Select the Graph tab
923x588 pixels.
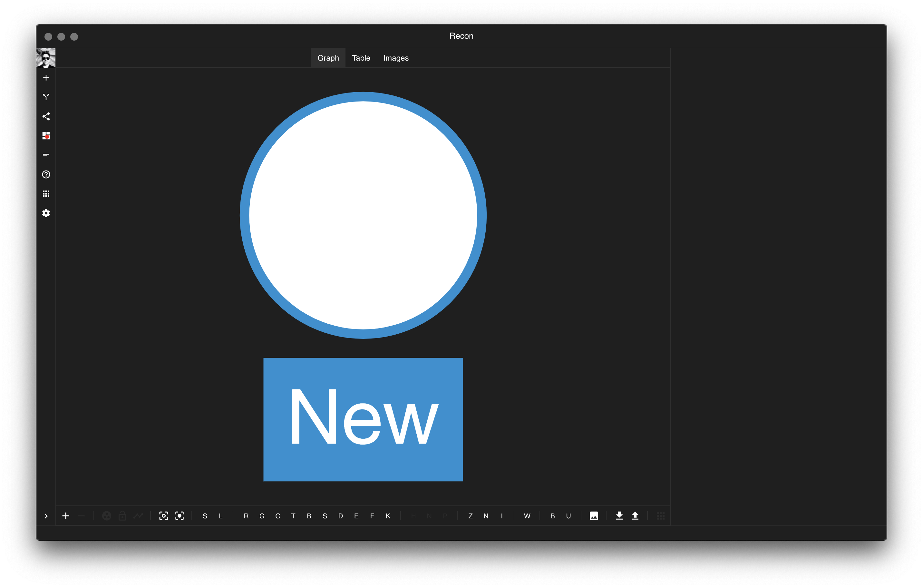[x=328, y=58]
